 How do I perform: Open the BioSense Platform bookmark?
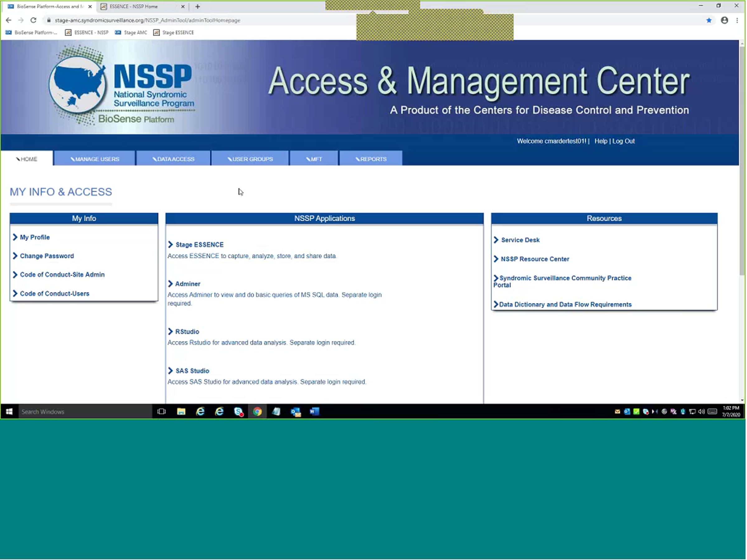pos(31,32)
